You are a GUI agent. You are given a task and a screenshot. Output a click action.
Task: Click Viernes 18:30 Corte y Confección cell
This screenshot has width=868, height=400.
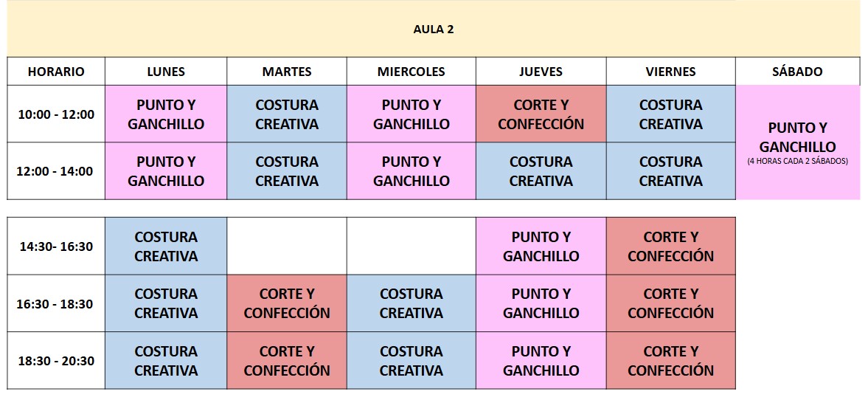point(670,361)
